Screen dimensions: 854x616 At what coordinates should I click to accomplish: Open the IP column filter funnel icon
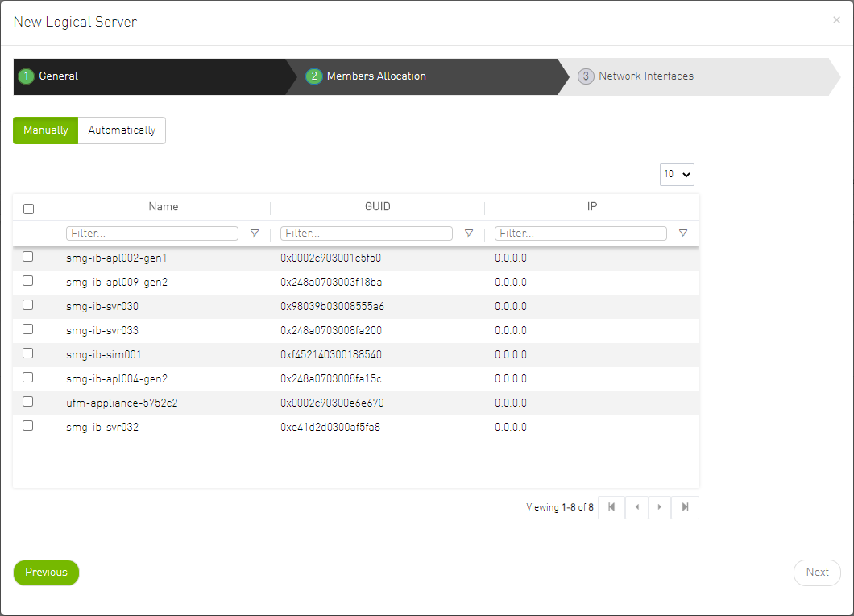(x=682, y=233)
